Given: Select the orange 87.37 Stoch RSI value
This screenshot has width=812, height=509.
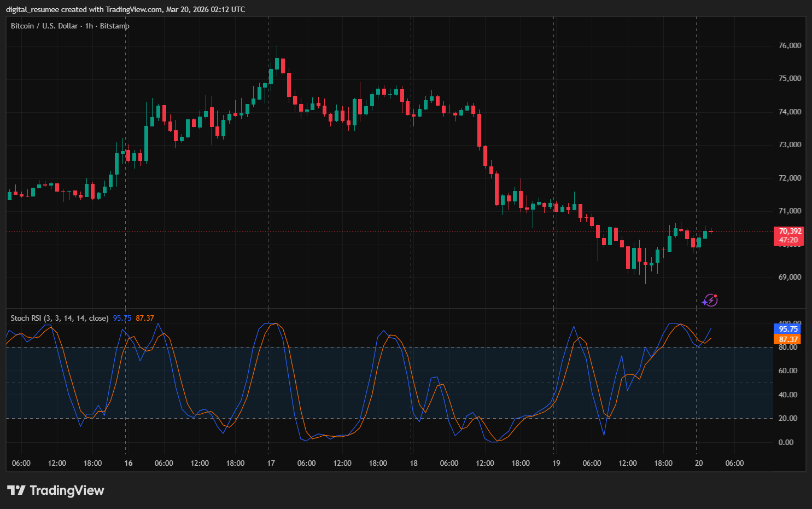Looking at the screenshot, I should [x=145, y=318].
